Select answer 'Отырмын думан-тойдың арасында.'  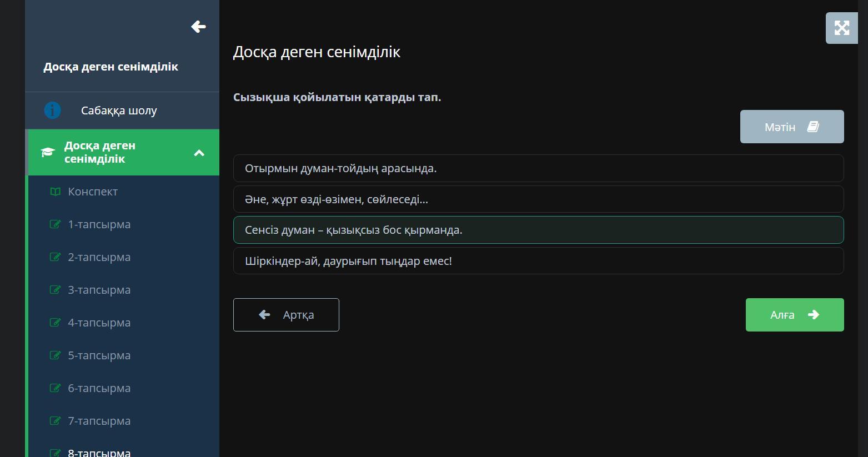(538, 168)
